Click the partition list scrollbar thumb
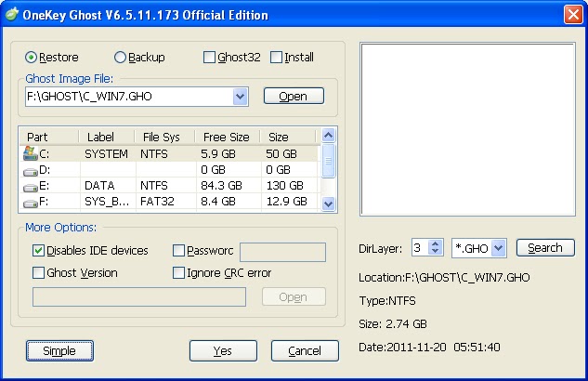This screenshot has width=588, height=381. pos(329,161)
